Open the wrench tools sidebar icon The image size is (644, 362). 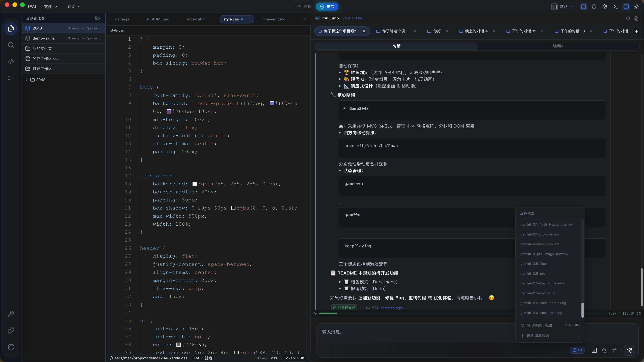click(11, 314)
